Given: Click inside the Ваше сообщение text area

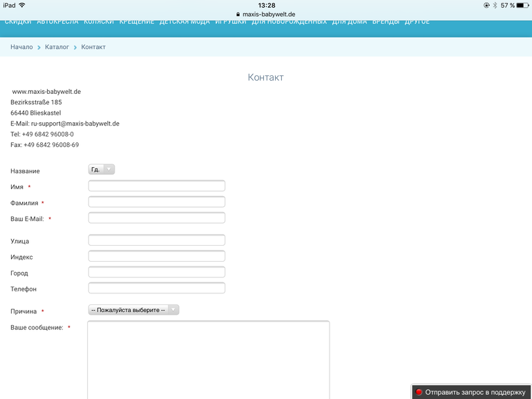Looking at the screenshot, I should coord(208,359).
